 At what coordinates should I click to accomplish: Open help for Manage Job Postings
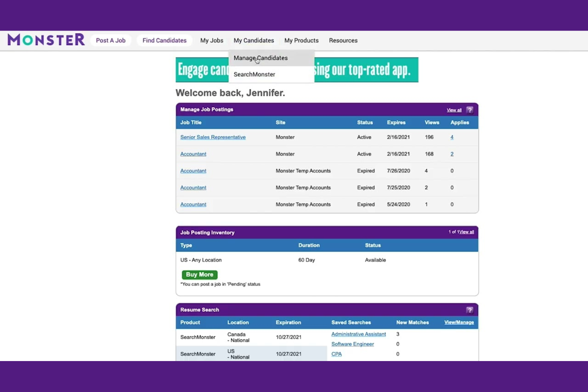click(470, 110)
